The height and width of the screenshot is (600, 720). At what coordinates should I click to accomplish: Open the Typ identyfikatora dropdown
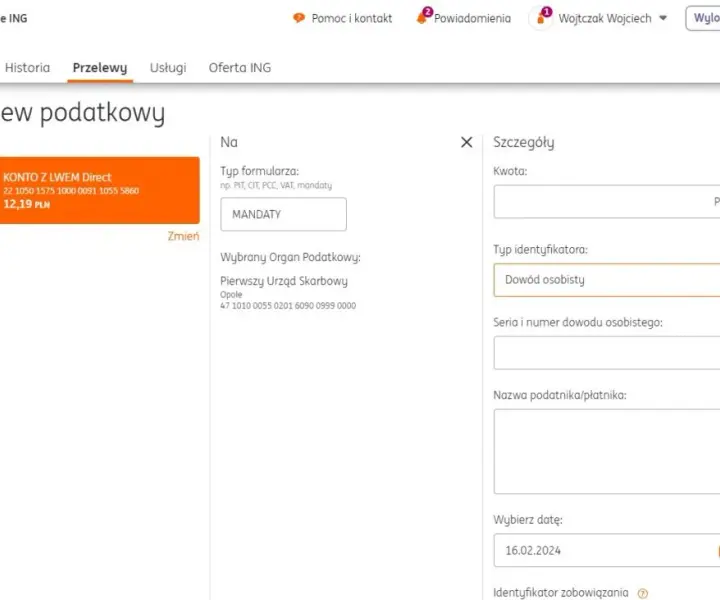[607, 280]
